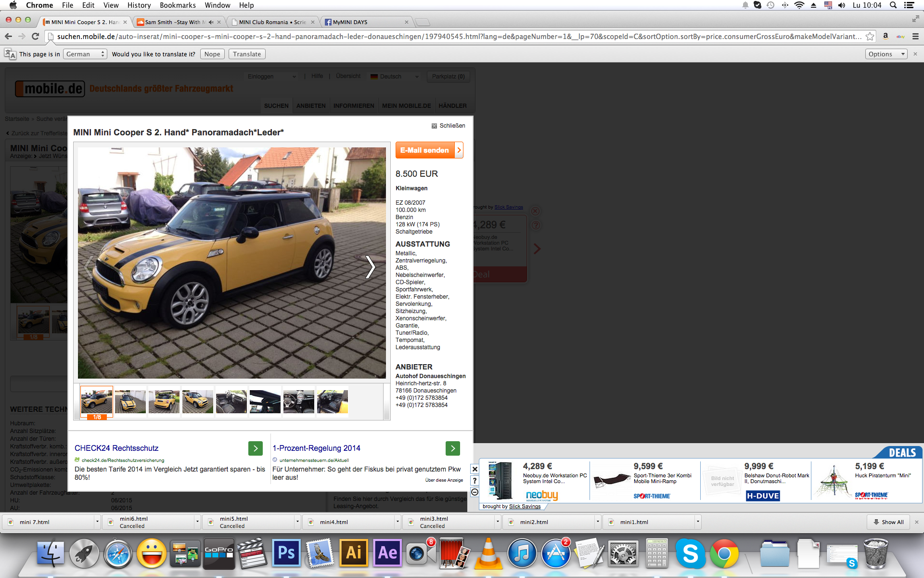Image resolution: width=924 pixels, height=578 pixels.
Task: Open Photoshop from the dock
Action: click(x=286, y=553)
